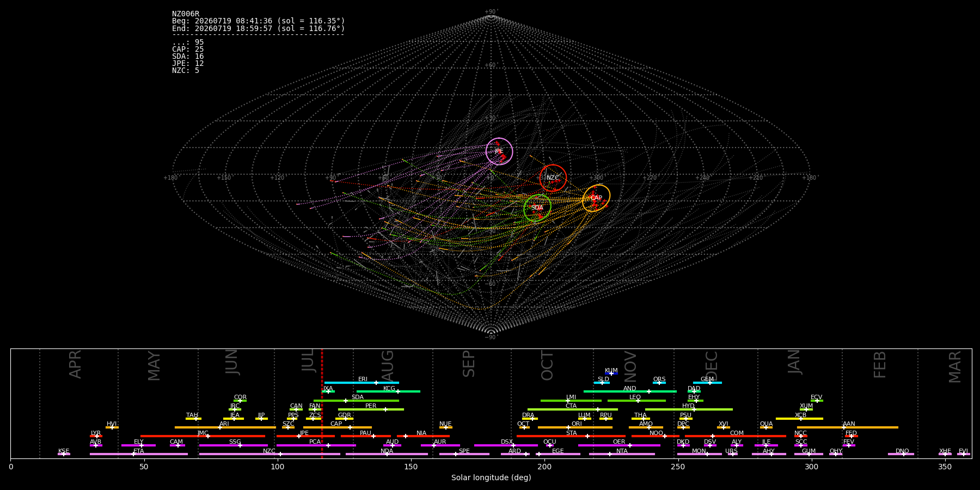Choose the green SDA radiant circle on sky map
This screenshot has width=980, height=490.
point(537,208)
